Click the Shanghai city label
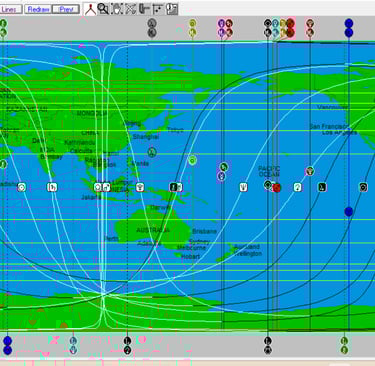The width and height of the screenshot is (375, 366). tap(146, 137)
